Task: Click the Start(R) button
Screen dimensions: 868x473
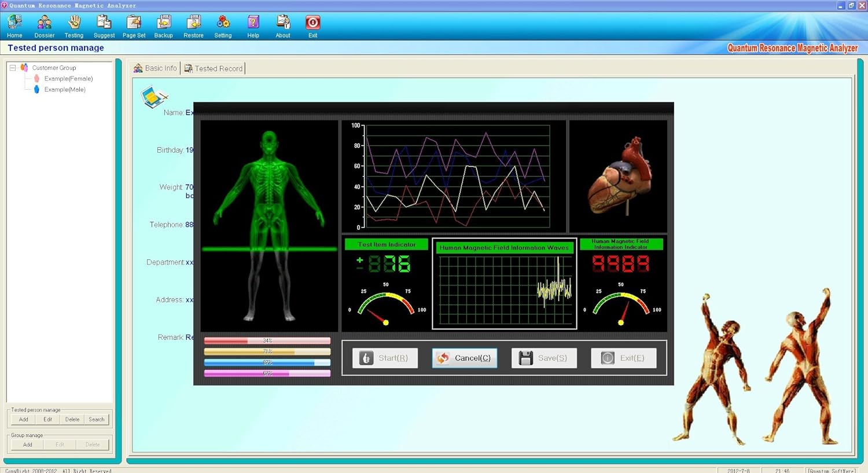Action: point(385,358)
